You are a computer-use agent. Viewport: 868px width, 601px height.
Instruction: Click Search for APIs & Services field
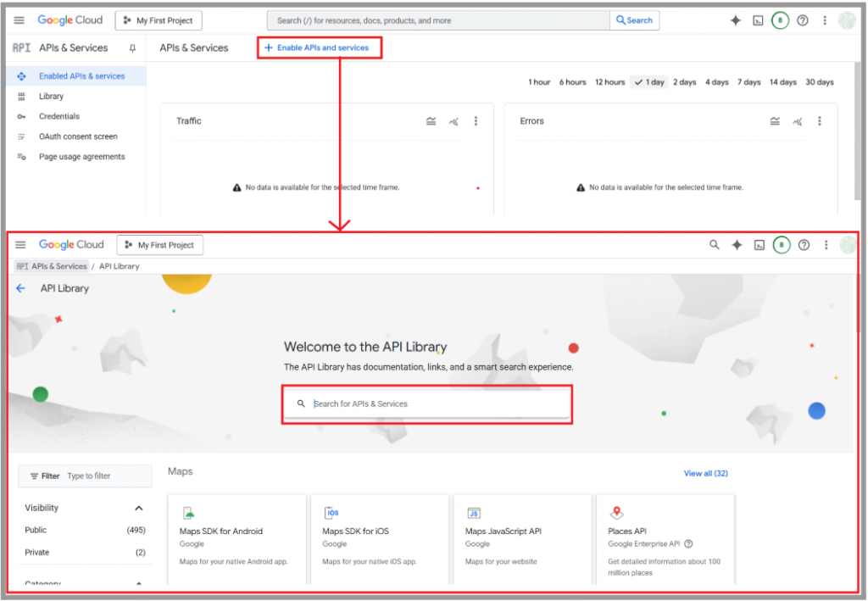coord(427,404)
